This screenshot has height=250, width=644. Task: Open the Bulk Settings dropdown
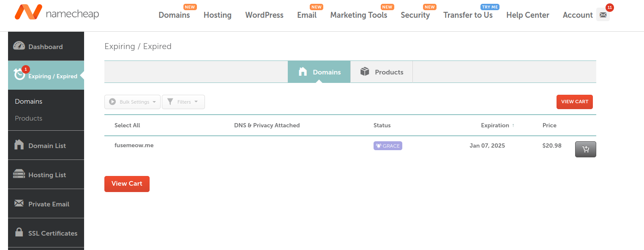click(132, 102)
